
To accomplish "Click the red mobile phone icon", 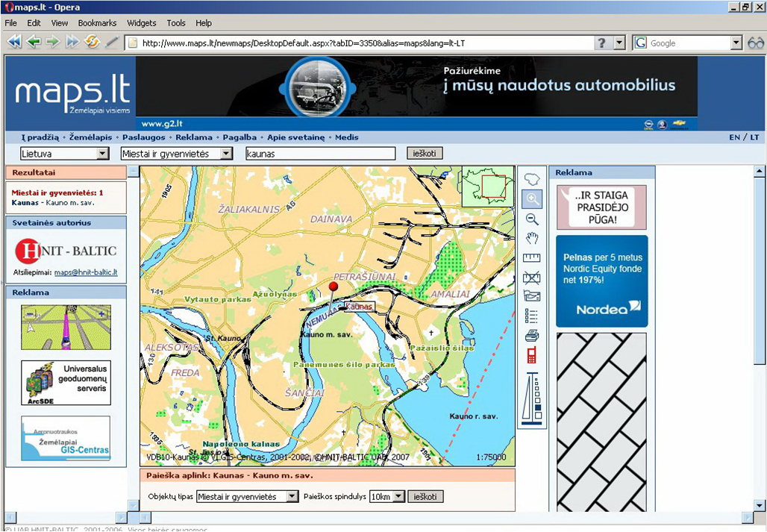I will pyautogui.click(x=532, y=355).
